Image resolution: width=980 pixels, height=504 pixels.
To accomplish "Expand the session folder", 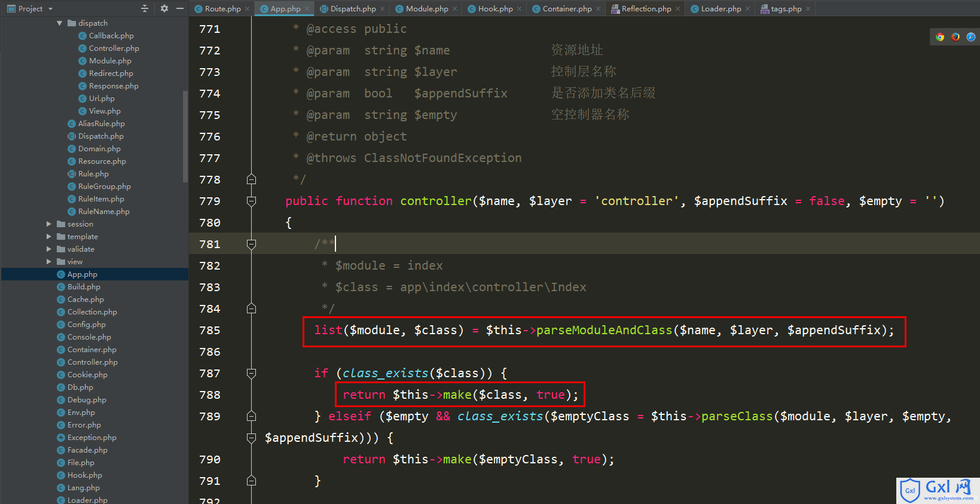I will click(49, 224).
